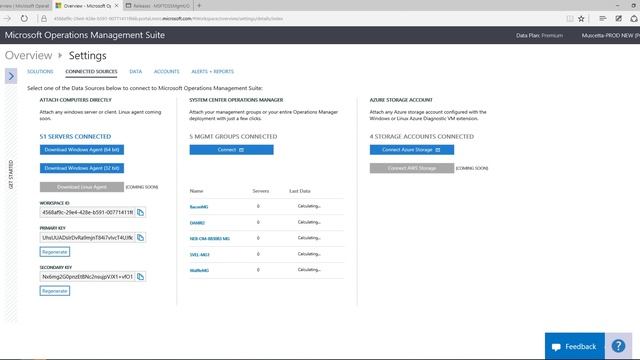Screen dimensions: 640x360
Task: Switch to the leftmost Microsoft Operations browser tab
Action: (x=25, y=6)
